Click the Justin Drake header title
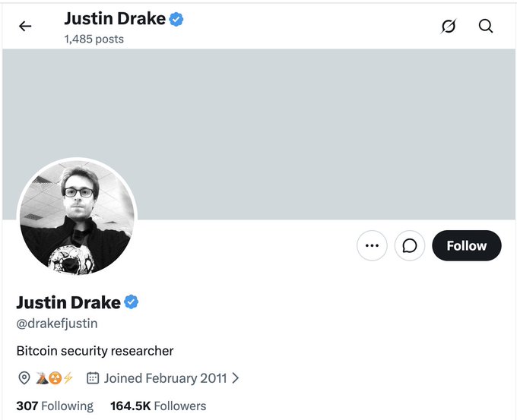The height and width of the screenshot is (420, 517). click(115, 18)
